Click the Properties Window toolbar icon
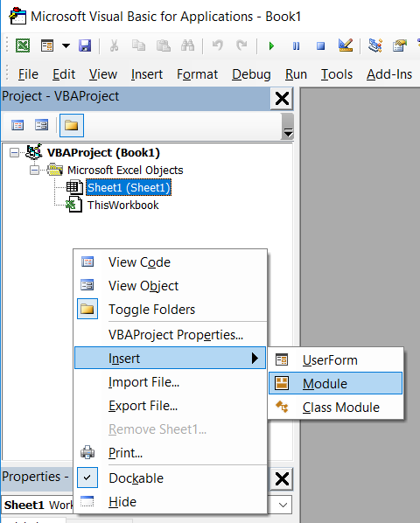 (x=400, y=45)
